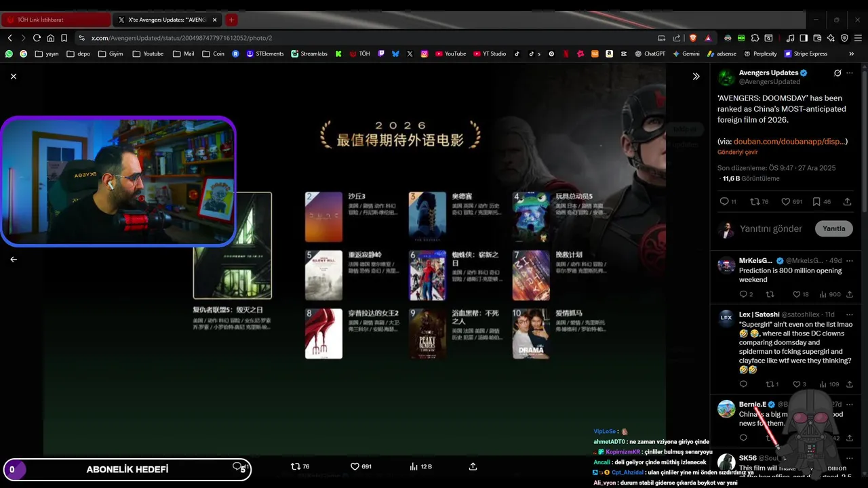Viewport: 868px width, 488px height.
Task: Repost from the bar below the photo
Action: 300,466
